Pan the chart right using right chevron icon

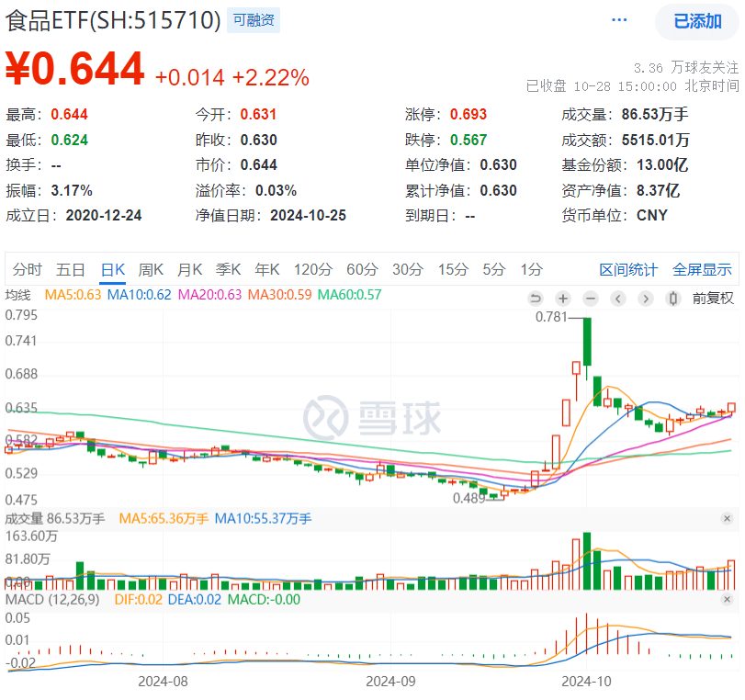coord(646,299)
